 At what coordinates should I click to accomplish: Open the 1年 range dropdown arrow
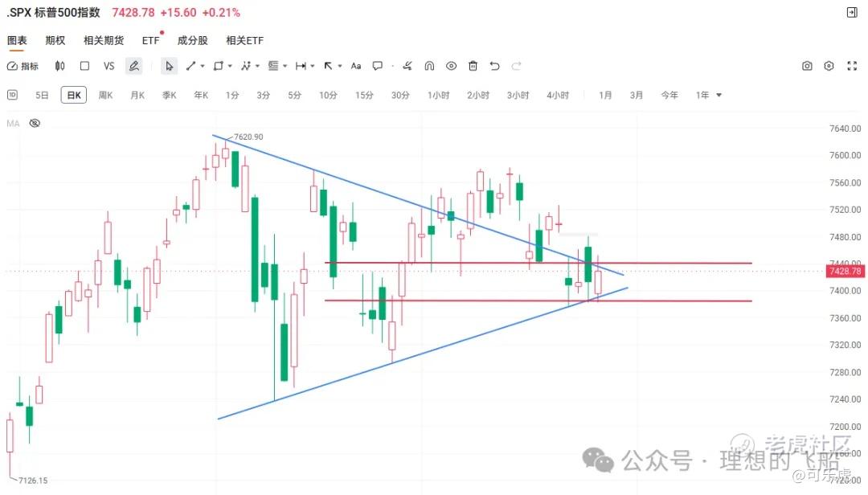(719, 96)
